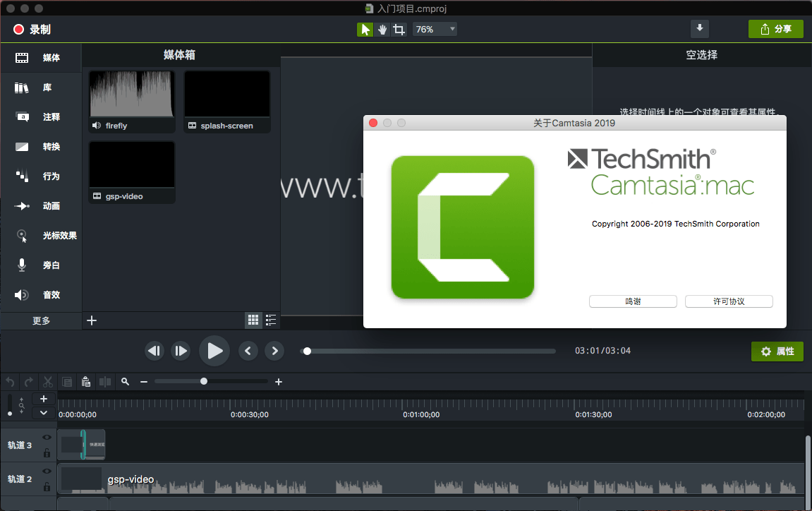Open the 动画 animations tab

[x=40, y=206]
